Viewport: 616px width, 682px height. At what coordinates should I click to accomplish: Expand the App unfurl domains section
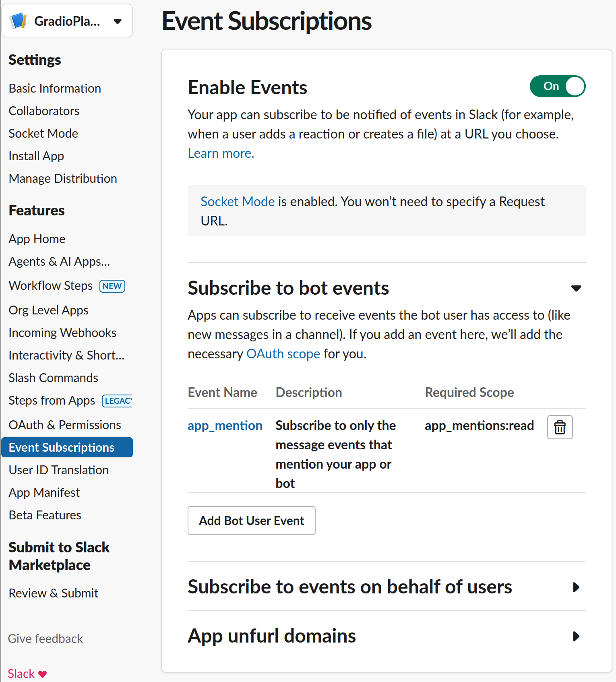pos(576,637)
